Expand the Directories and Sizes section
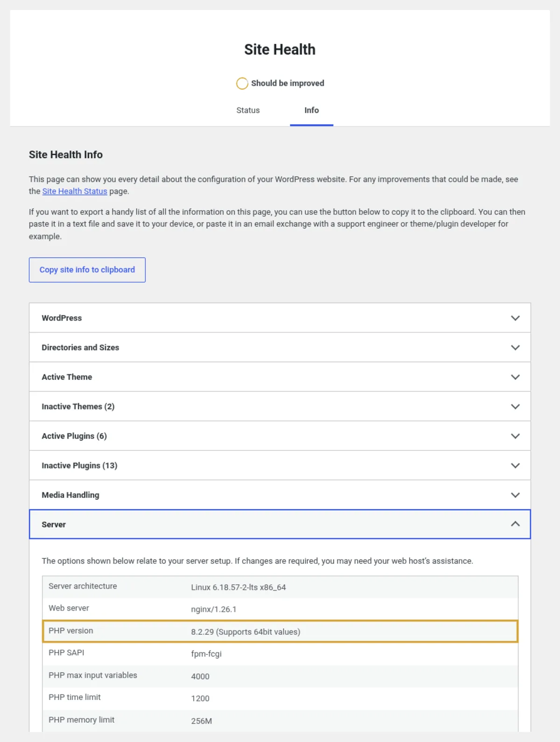Image resolution: width=560 pixels, height=742 pixels. coord(280,347)
